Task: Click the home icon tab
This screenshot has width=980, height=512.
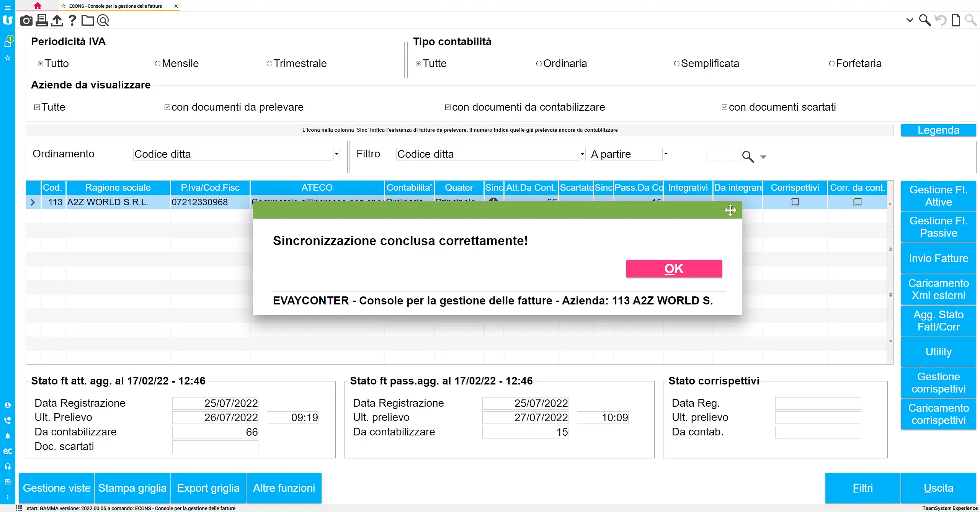Action: [38, 6]
